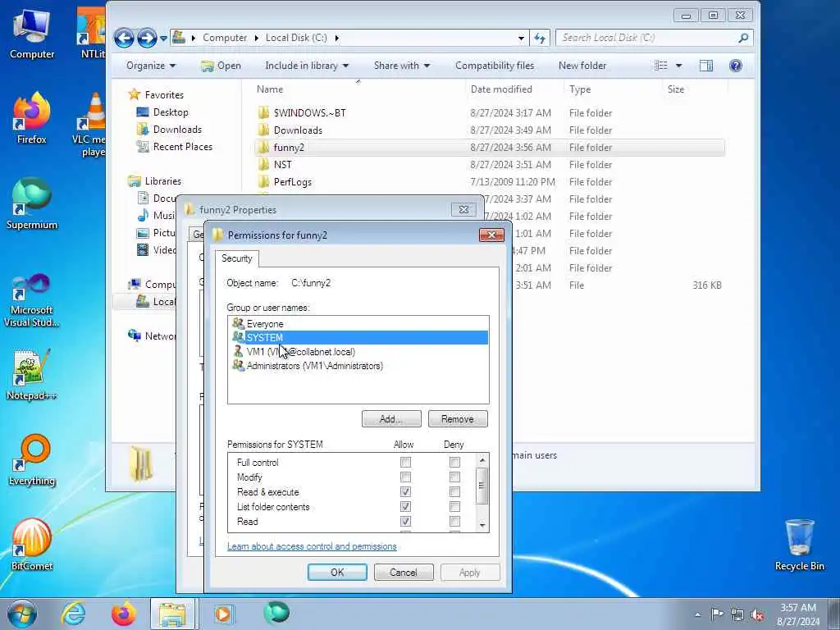The width and height of the screenshot is (840, 630).
Task: Select Everyone in Group or user names
Action: pyautogui.click(x=358, y=323)
